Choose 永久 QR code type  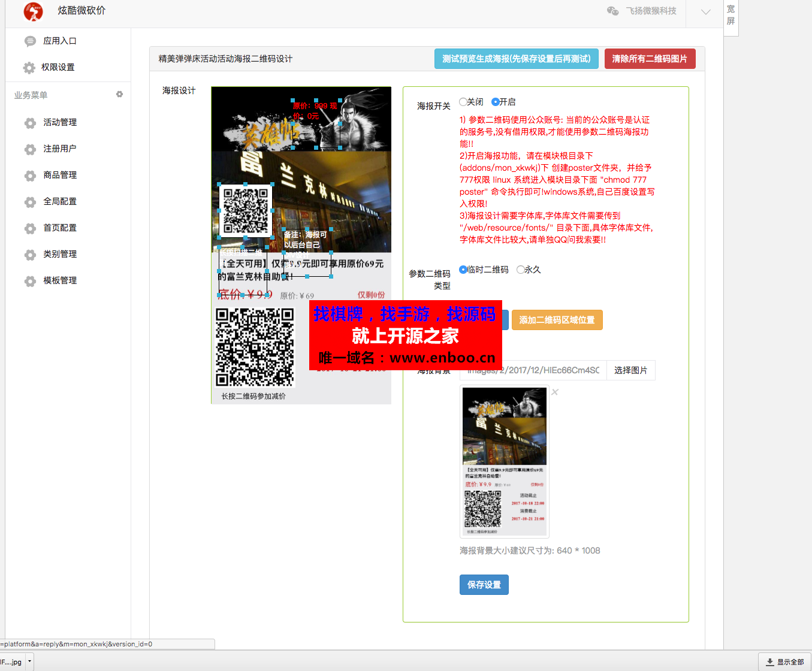pos(520,270)
